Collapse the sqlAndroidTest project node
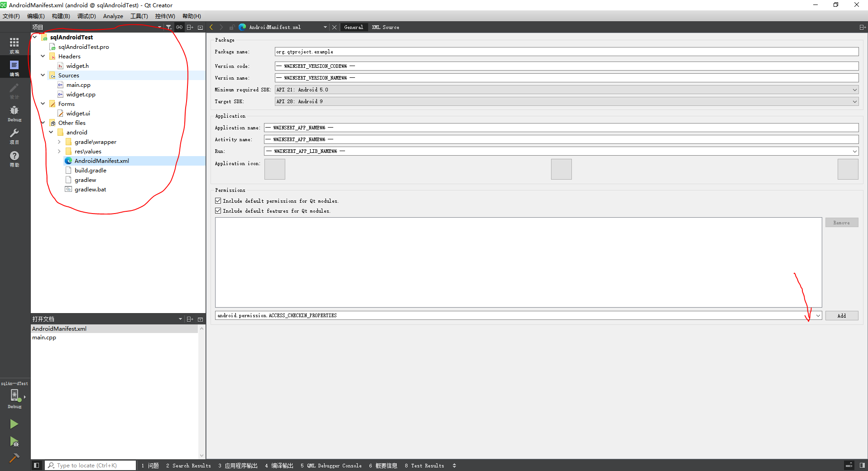 (x=35, y=37)
